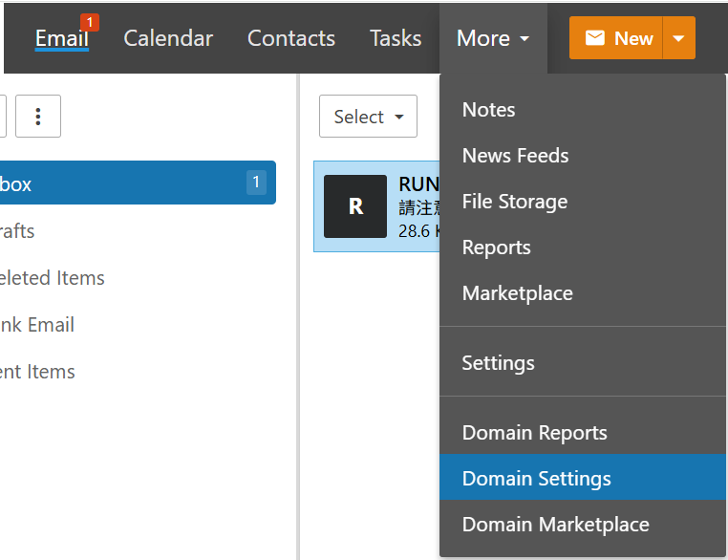Click Domain Reports menu item
Image resolution: width=728 pixels, height=560 pixels.
534,433
